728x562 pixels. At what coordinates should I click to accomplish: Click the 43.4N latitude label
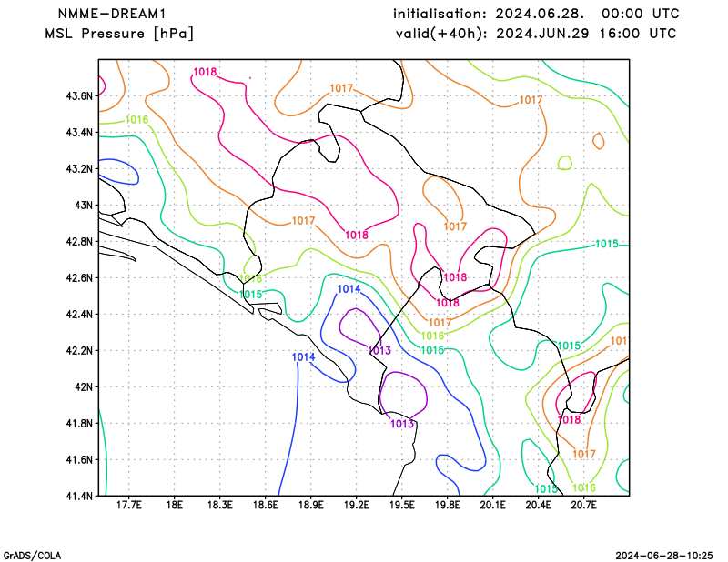pyautogui.click(x=79, y=133)
